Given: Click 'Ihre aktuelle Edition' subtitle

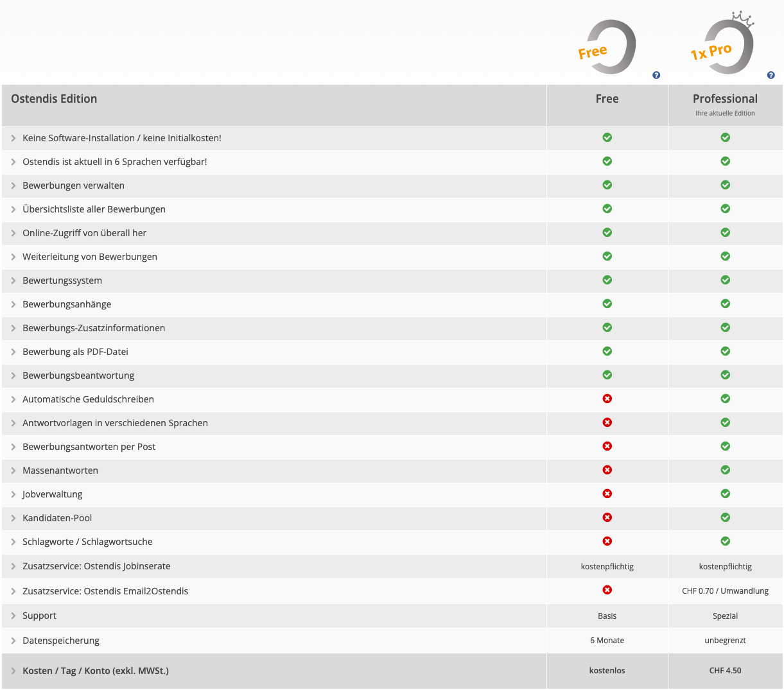Looking at the screenshot, I should [726, 114].
